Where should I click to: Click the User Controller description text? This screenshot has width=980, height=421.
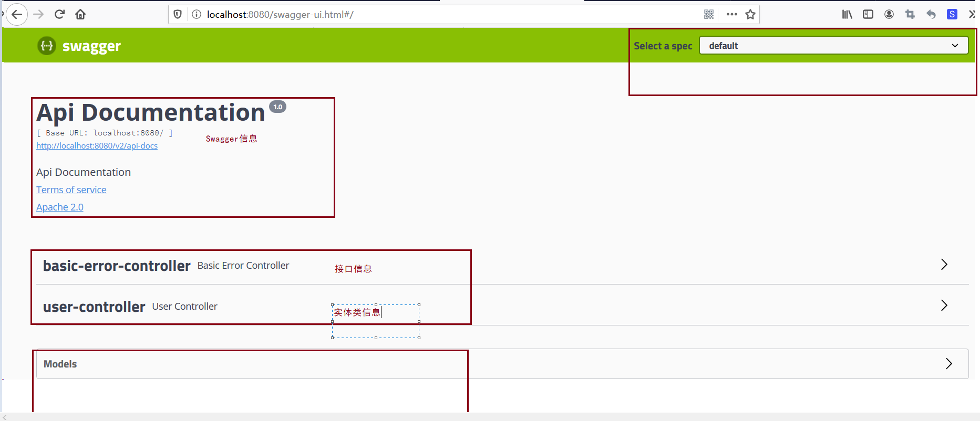[x=184, y=306]
